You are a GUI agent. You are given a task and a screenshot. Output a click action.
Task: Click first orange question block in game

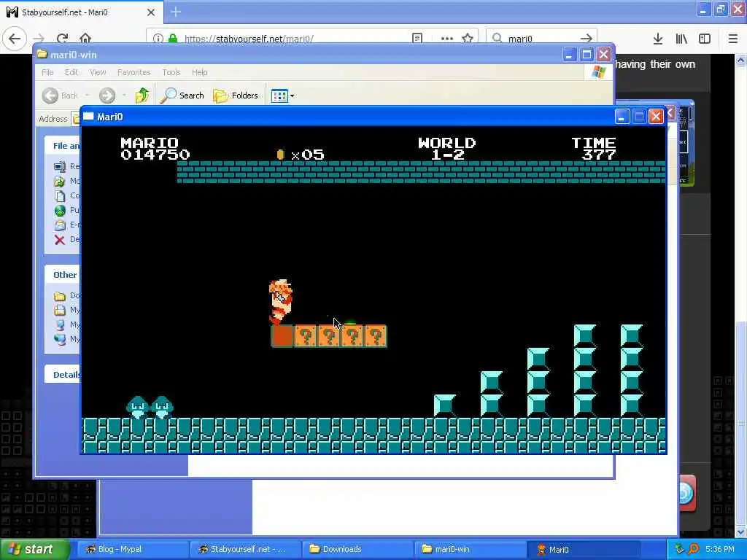pos(306,336)
